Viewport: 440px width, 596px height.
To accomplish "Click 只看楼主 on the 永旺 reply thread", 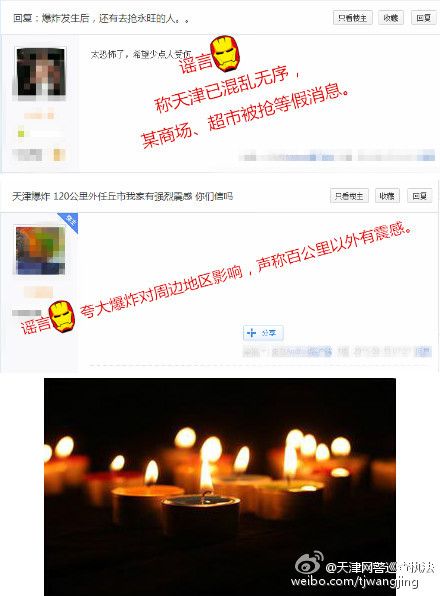I will (353, 18).
